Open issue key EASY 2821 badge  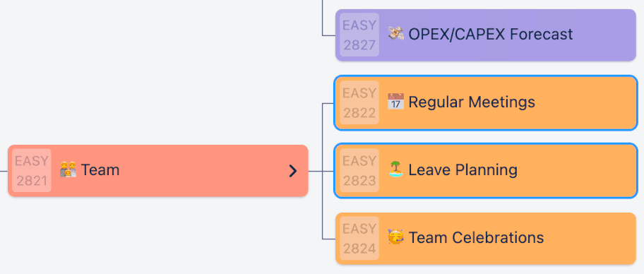32,170
